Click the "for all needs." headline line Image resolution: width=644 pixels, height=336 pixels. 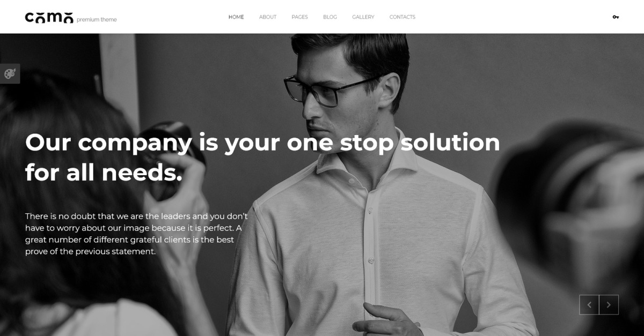[x=104, y=173]
